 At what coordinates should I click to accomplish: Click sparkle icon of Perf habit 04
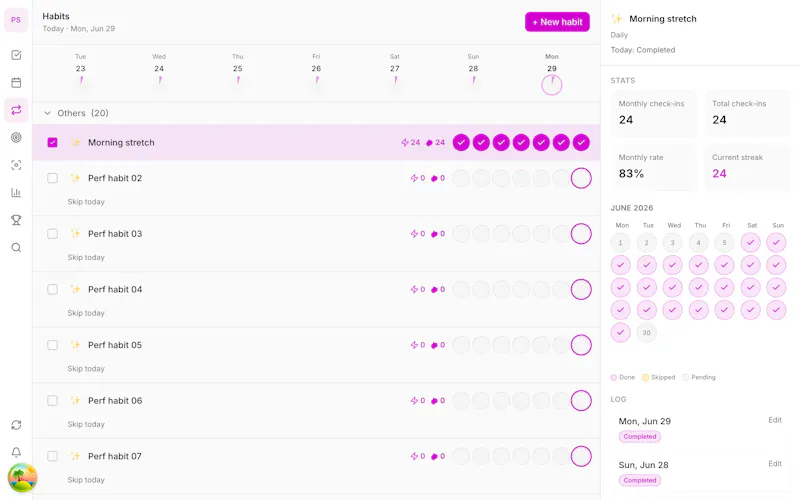pos(76,289)
